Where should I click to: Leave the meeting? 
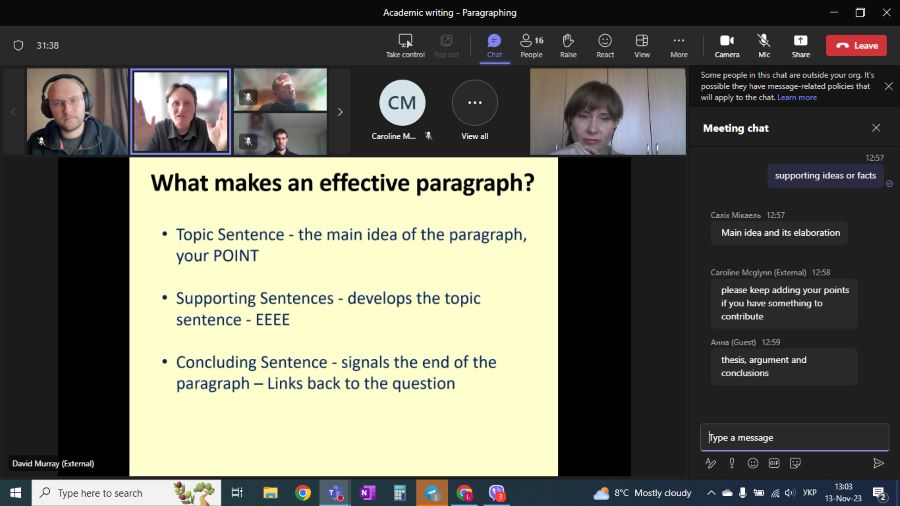(x=856, y=45)
